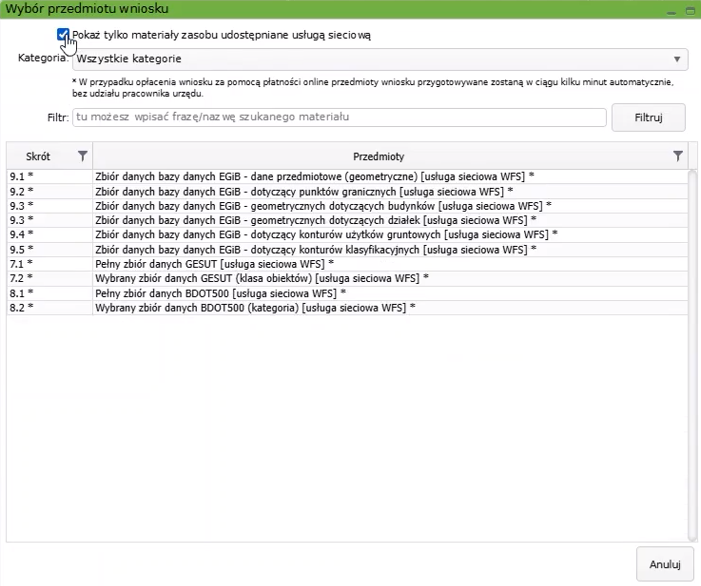Screen dimensions: 701x586
Task: Click the Filtruj button
Action: point(648,117)
